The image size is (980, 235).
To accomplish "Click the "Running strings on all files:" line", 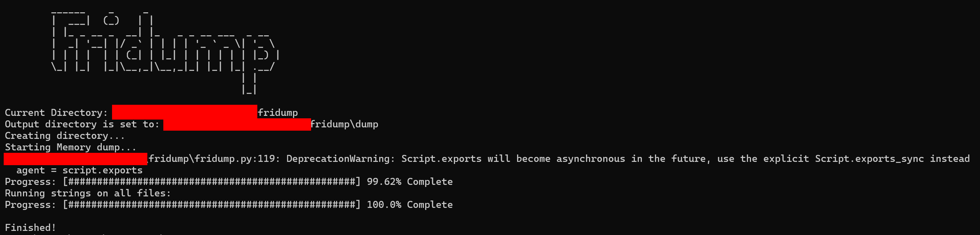I will tap(87, 193).
